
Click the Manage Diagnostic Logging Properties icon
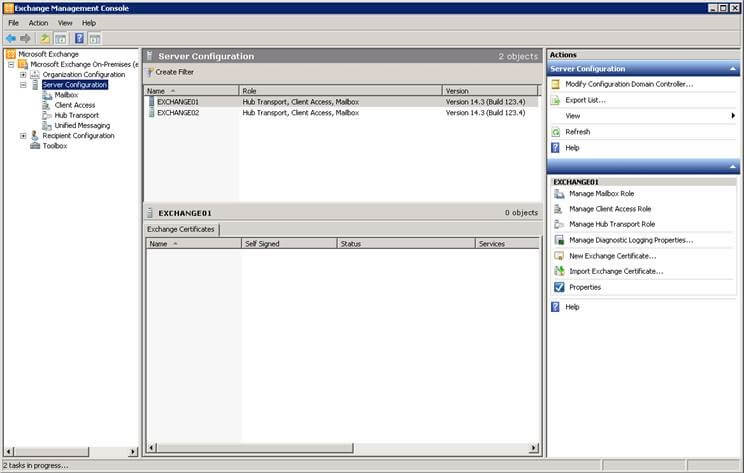[559, 240]
